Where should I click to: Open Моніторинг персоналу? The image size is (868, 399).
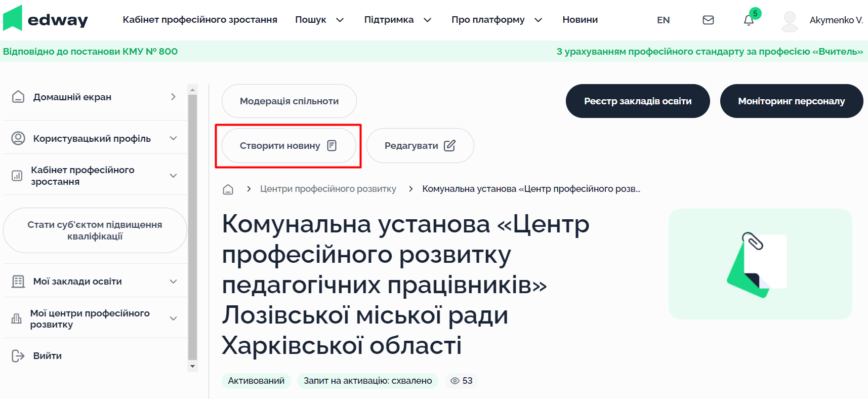792,101
